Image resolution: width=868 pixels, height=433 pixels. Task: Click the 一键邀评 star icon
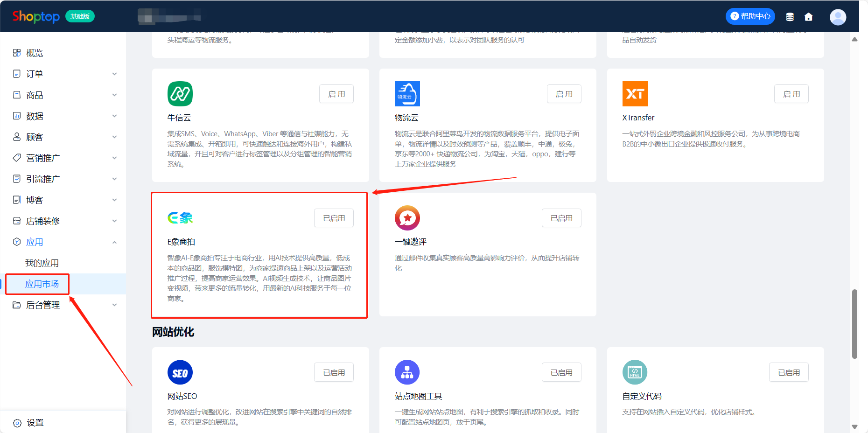point(407,218)
